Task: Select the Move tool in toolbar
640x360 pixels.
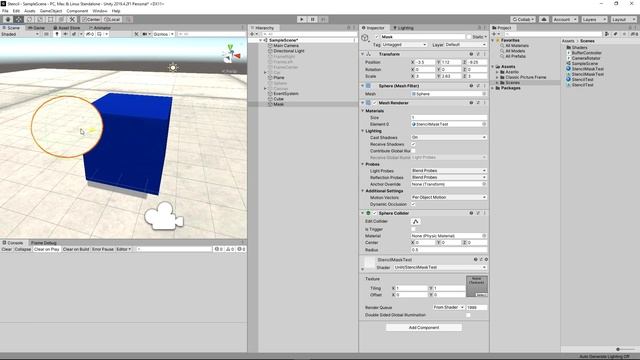Action: [x=19, y=19]
